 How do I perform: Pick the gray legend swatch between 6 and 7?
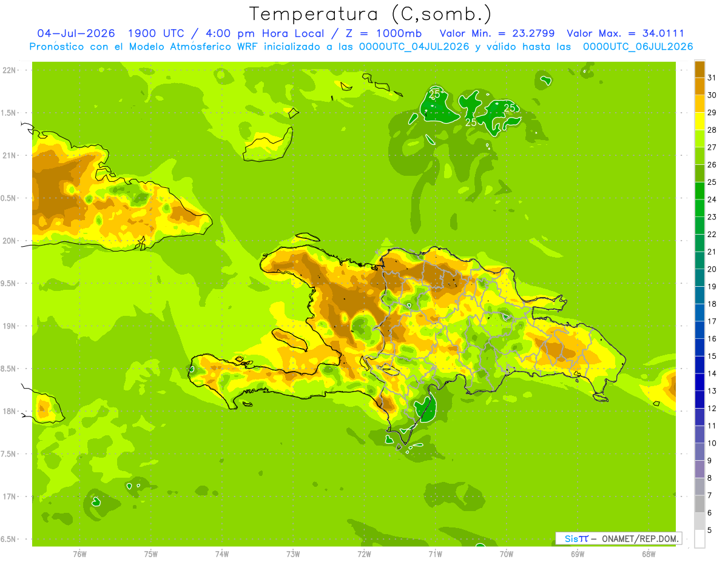click(x=699, y=504)
